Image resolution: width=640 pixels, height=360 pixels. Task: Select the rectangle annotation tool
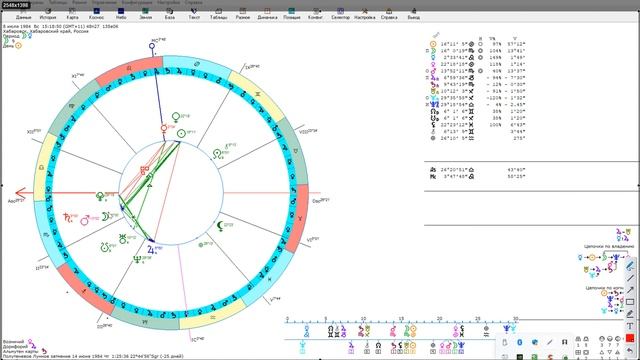(630, 302)
